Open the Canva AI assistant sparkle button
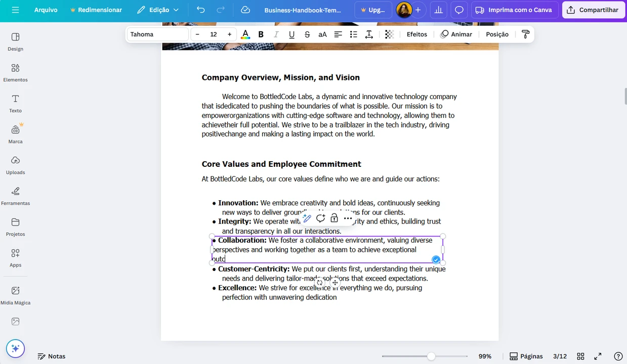This screenshot has height=364, width=627. pos(15,348)
